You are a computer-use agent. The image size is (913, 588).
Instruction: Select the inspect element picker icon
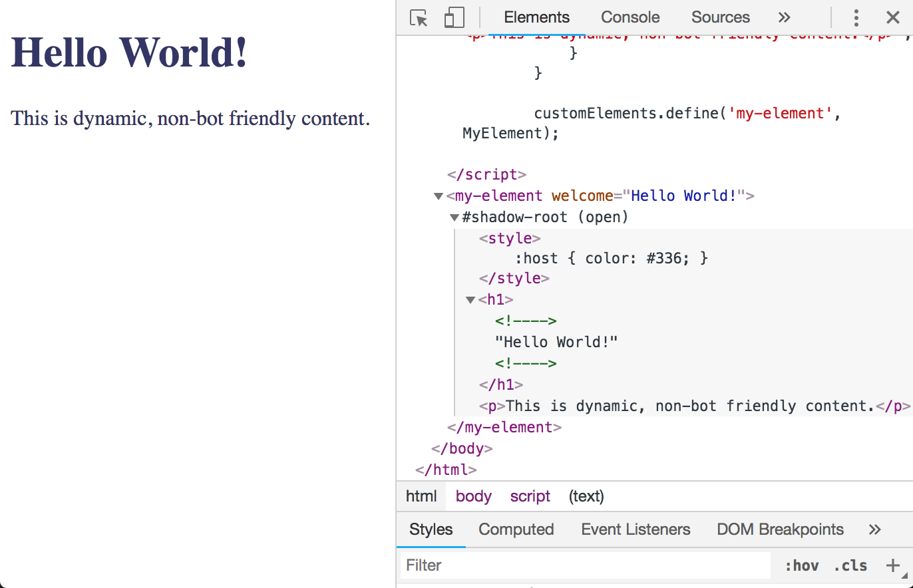coord(418,18)
